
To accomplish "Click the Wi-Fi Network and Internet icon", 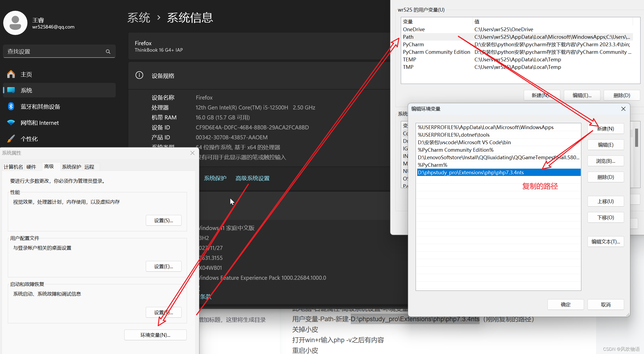I will point(11,123).
